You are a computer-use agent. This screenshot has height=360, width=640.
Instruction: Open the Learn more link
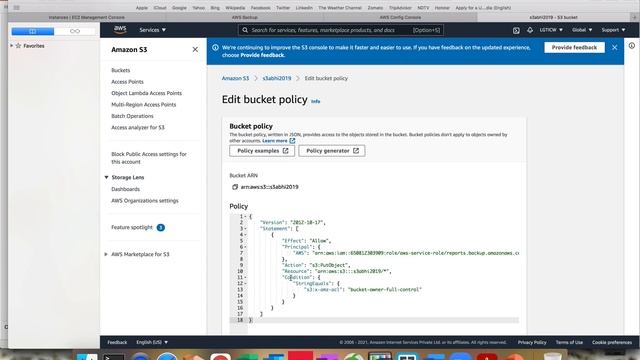click(278, 141)
